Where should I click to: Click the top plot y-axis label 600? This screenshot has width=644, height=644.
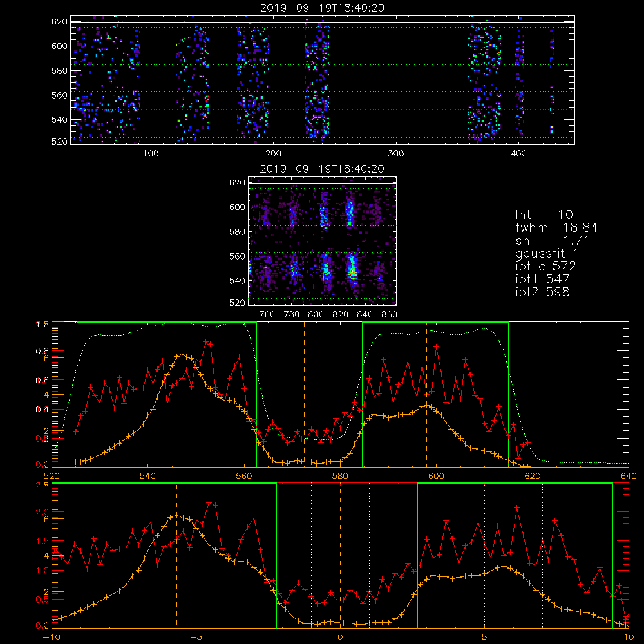tap(59, 46)
